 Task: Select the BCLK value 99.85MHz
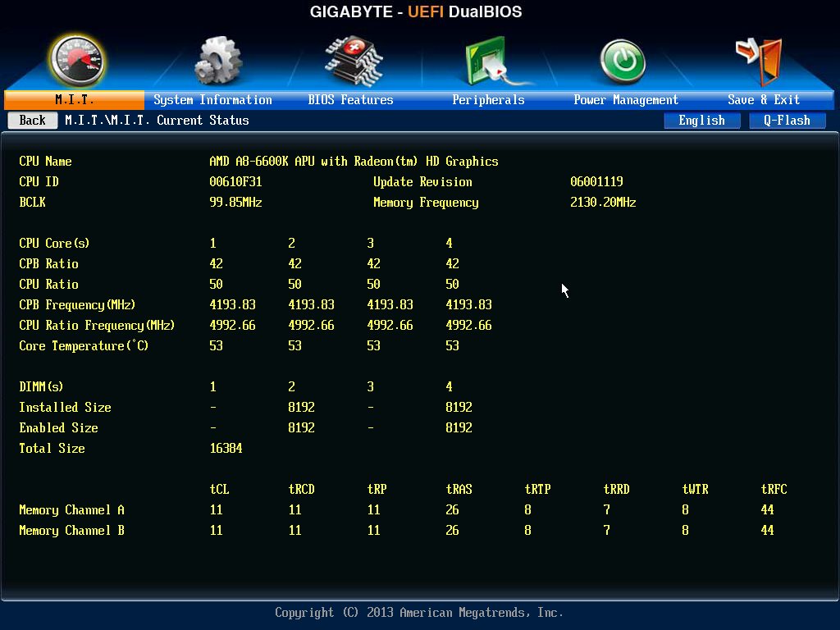(235, 203)
